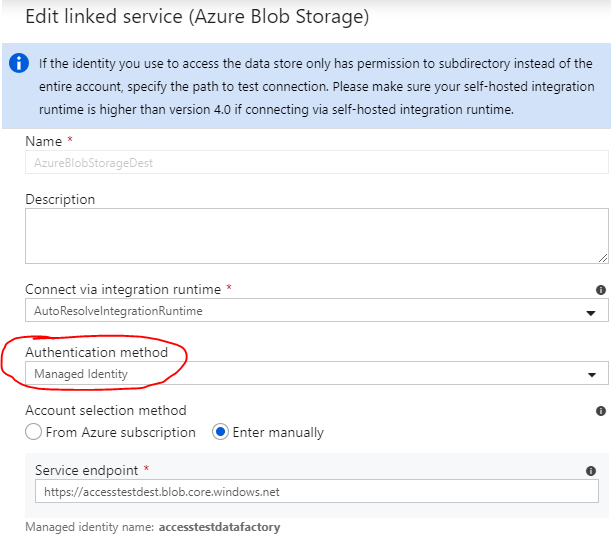The image size is (611, 537).
Task: Click the Connect via integration runtime label
Action: point(122,289)
